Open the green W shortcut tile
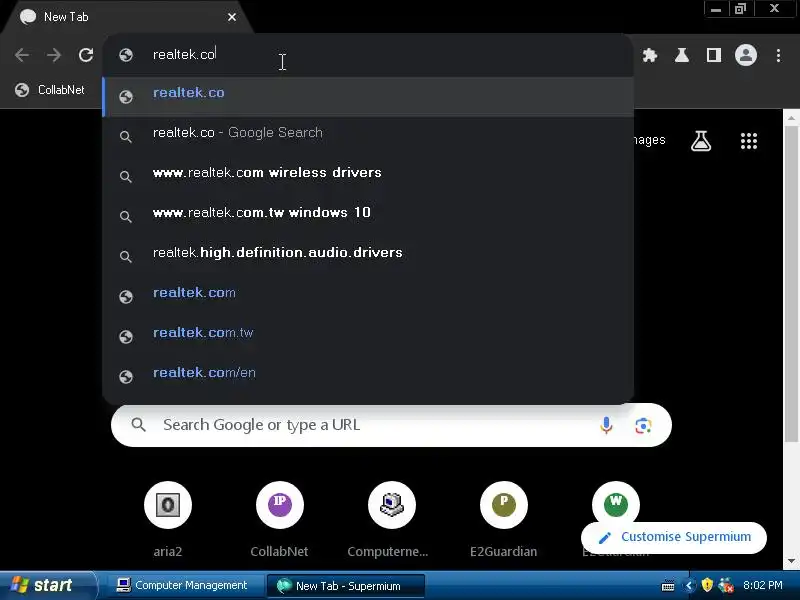Screen dimensions: 800x600 click(x=616, y=504)
